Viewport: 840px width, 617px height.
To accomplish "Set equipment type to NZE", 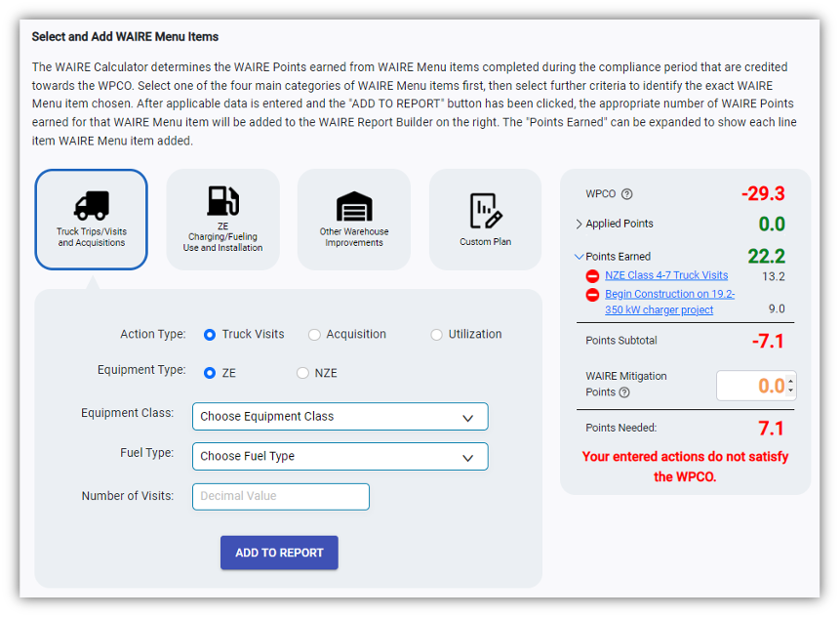I will 302,373.
